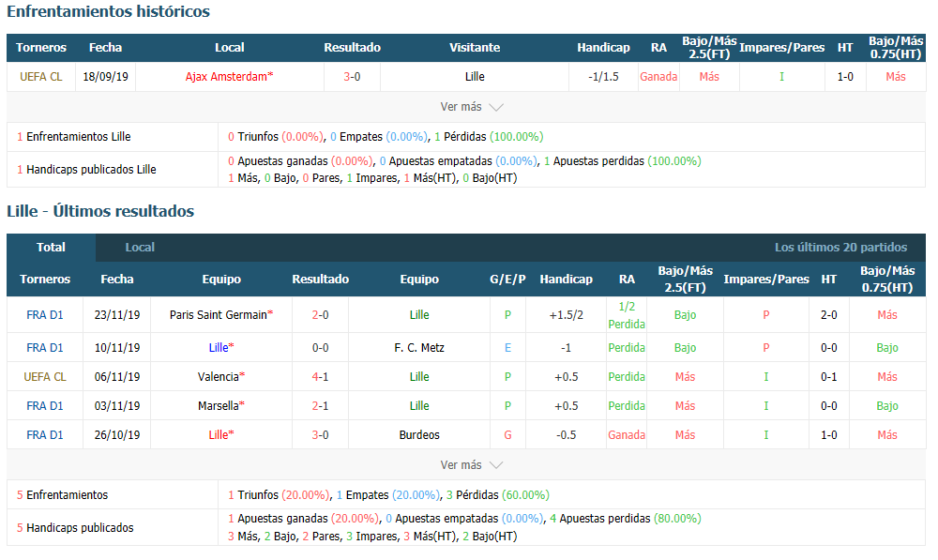This screenshot has width=938, height=560.
Task: Click the 2-0 result on 23/11/19
Action: pos(320,314)
